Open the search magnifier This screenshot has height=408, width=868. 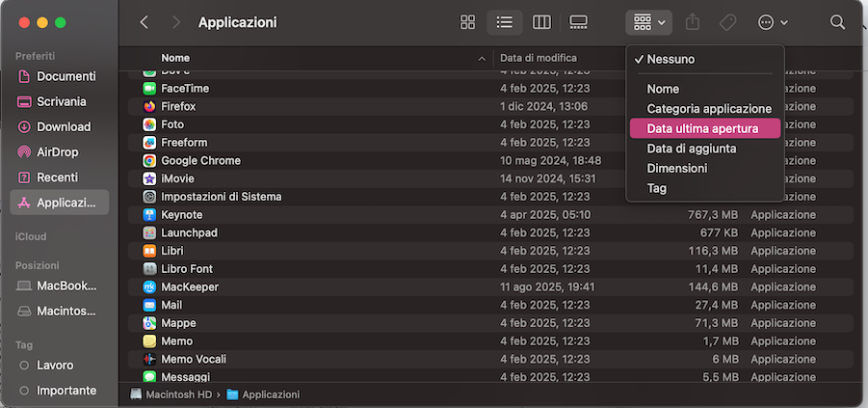pos(837,22)
